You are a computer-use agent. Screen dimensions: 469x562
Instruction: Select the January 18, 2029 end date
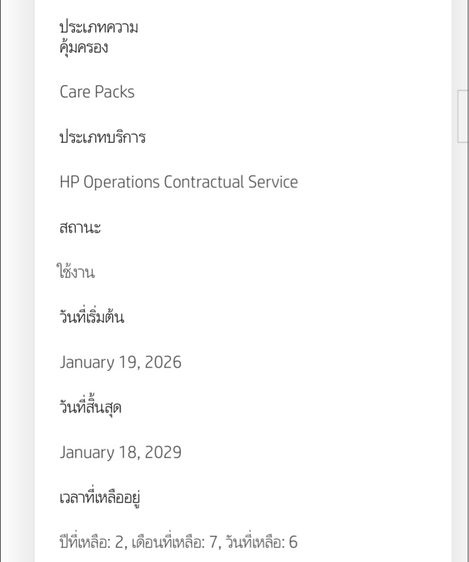[x=121, y=452]
